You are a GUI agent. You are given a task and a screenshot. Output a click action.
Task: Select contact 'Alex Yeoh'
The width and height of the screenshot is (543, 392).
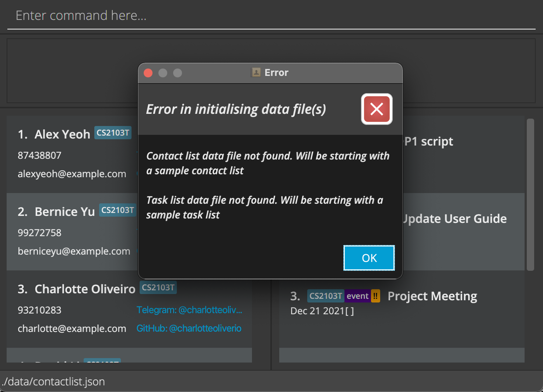click(x=62, y=134)
